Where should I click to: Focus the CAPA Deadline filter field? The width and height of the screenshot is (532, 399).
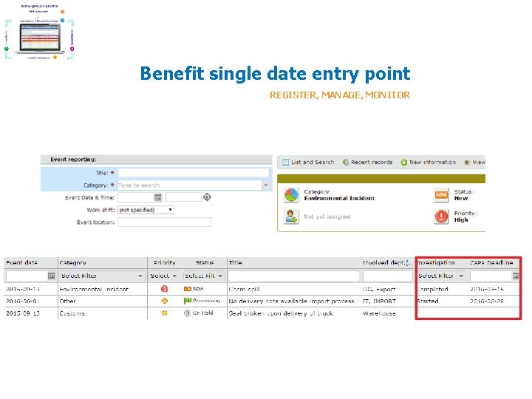[491, 276]
